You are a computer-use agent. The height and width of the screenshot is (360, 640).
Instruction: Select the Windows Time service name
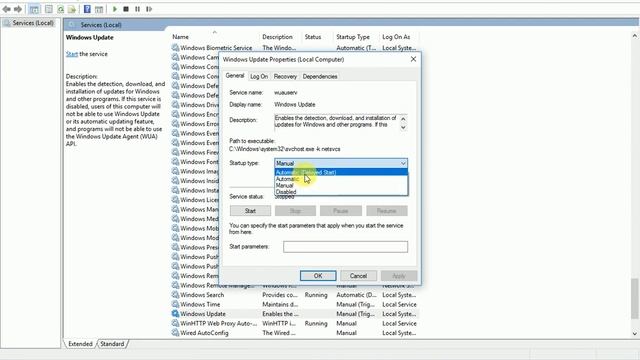(200, 304)
